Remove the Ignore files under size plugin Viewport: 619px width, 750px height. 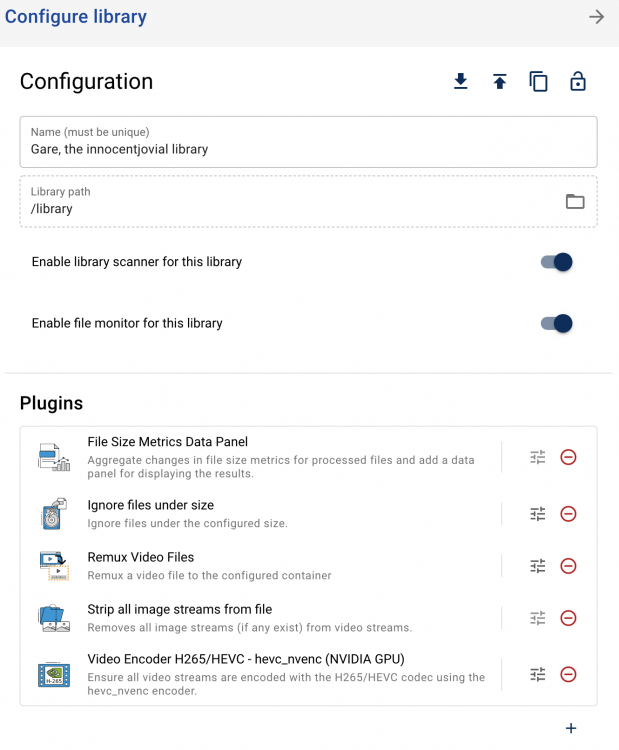[x=568, y=514]
